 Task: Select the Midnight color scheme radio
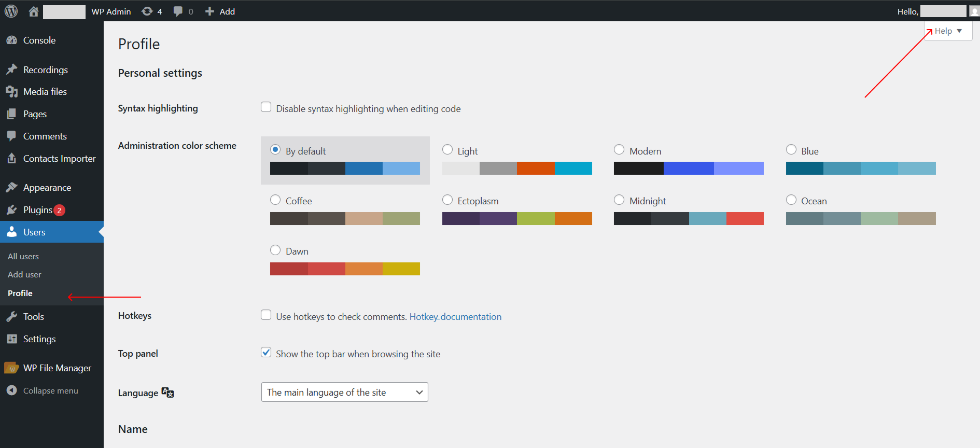pyautogui.click(x=619, y=200)
